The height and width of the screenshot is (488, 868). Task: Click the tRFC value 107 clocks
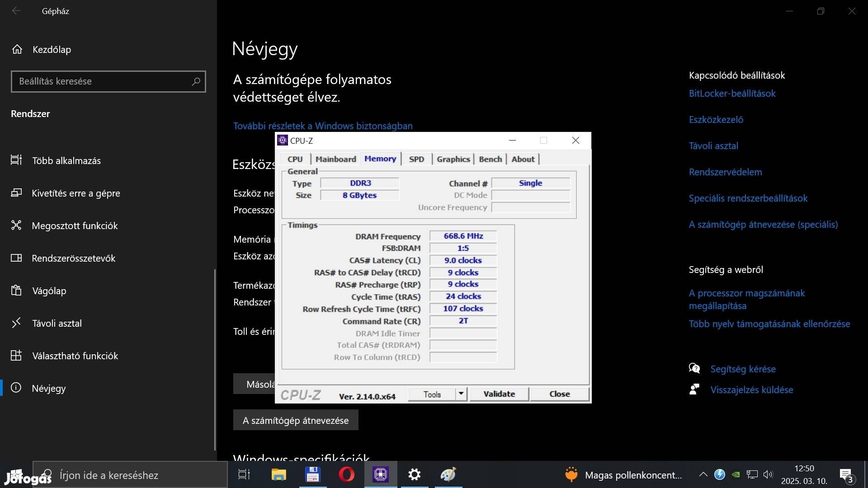pos(463,309)
